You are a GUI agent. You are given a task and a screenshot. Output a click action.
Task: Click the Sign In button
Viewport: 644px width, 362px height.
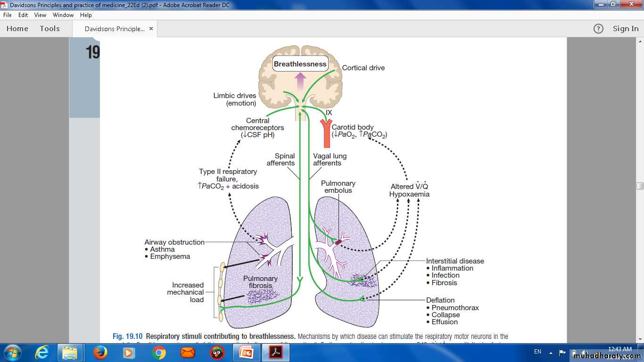click(625, 29)
